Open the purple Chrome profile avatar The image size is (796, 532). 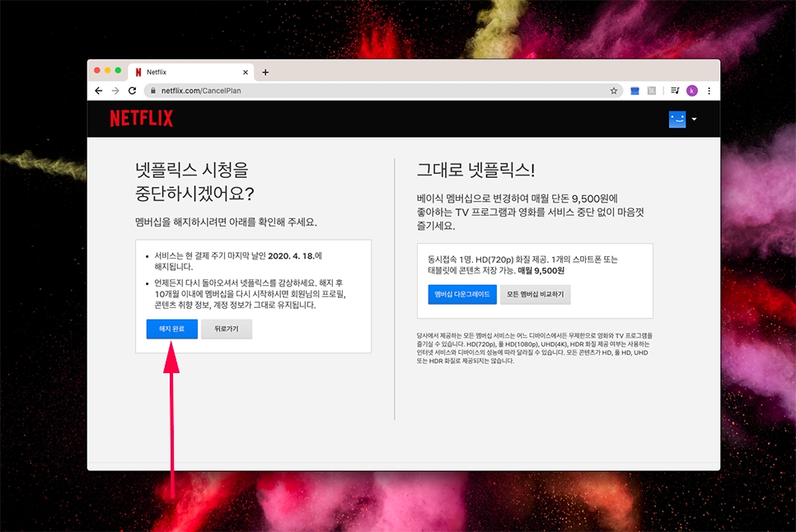tap(692, 91)
